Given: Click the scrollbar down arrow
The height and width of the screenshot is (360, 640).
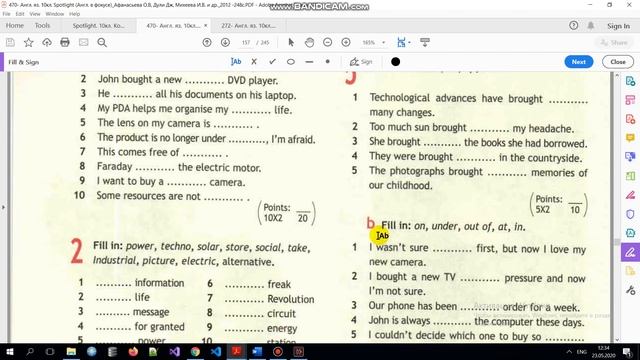Looking at the screenshot, I should point(617,340).
